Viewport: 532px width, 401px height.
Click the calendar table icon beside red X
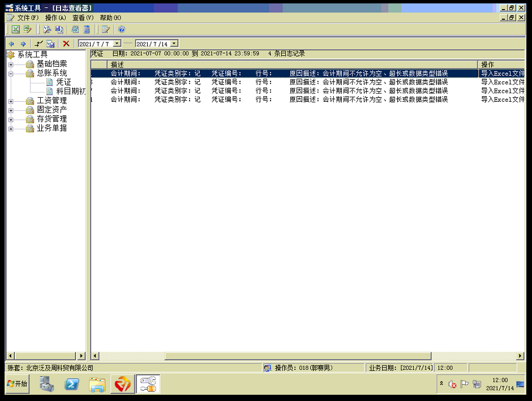(x=50, y=44)
